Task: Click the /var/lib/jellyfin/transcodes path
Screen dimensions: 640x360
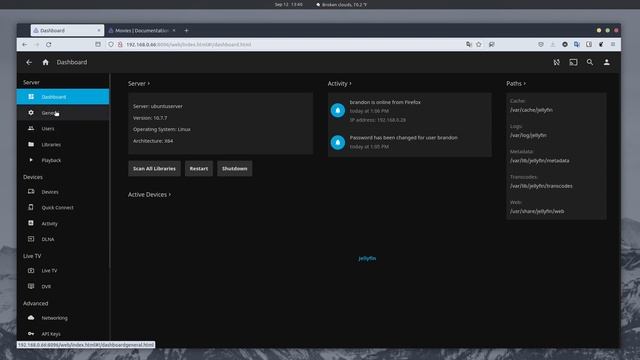Action: [x=541, y=186]
